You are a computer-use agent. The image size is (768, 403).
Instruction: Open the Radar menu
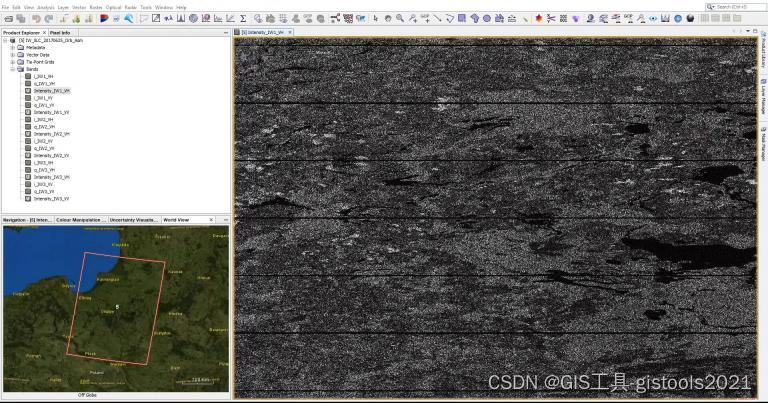tap(130, 7)
